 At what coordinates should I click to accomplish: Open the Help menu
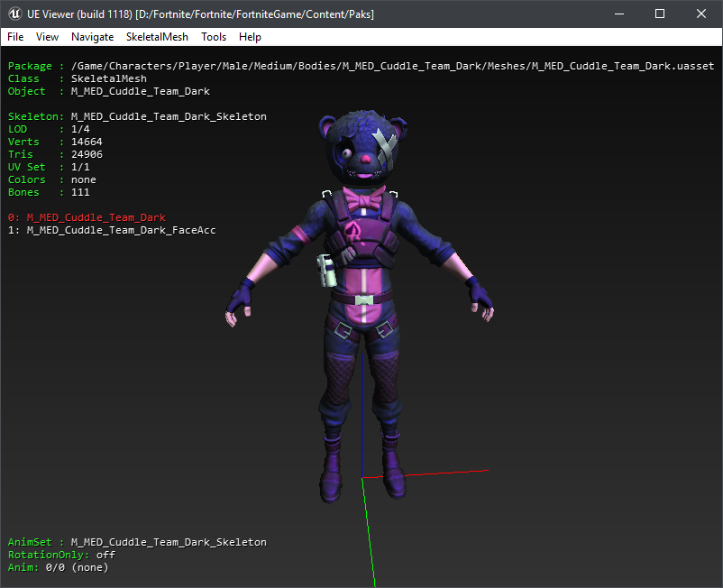point(250,37)
